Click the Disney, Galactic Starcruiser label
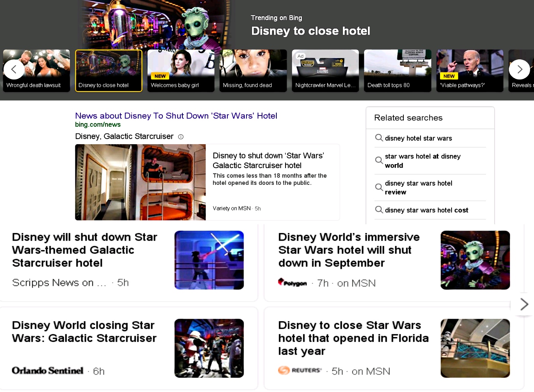This screenshot has width=534, height=392. point(124,137)
